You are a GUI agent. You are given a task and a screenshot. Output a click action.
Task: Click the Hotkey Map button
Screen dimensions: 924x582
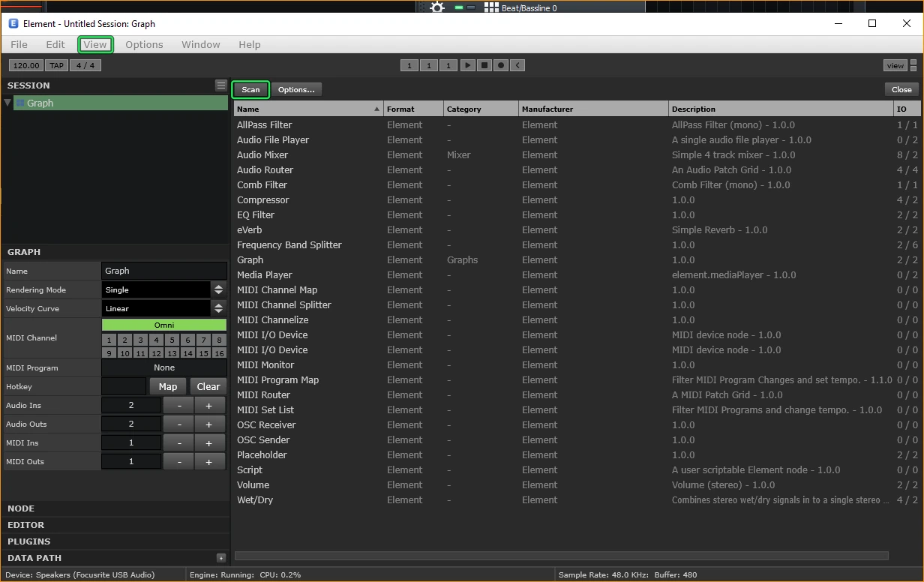[x=168, y=386]
